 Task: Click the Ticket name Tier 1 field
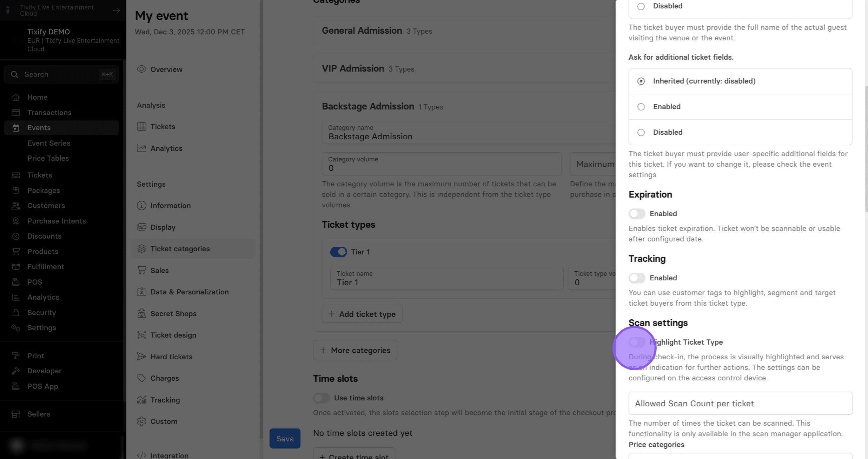tap(446, 279)
